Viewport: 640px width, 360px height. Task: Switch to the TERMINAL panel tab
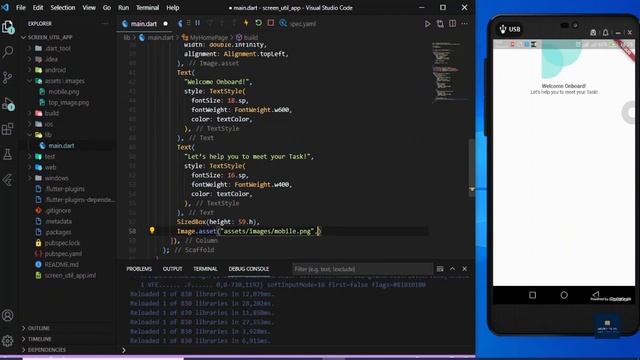(205, 269)
